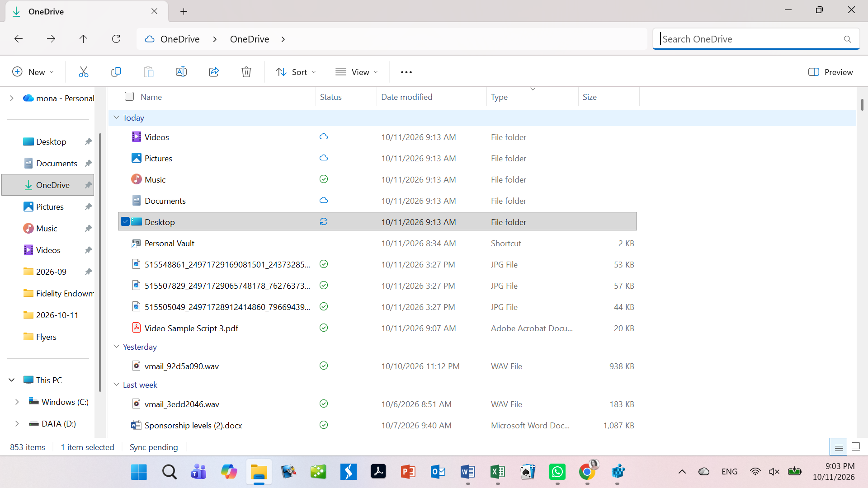Select Video Sample Script 3.pdf file

click(x=191, y=328)
